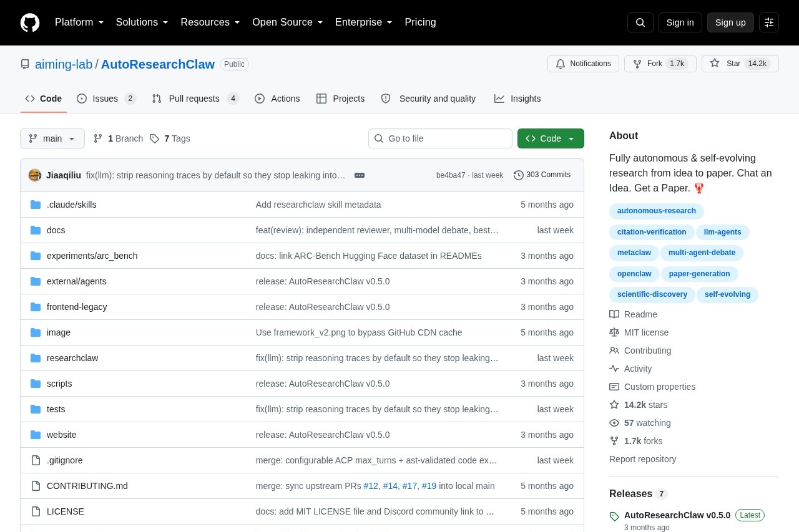799x532 pixels.
Task: Click the fork icon next to 1.7k forks
Action: tap(614, 441)
